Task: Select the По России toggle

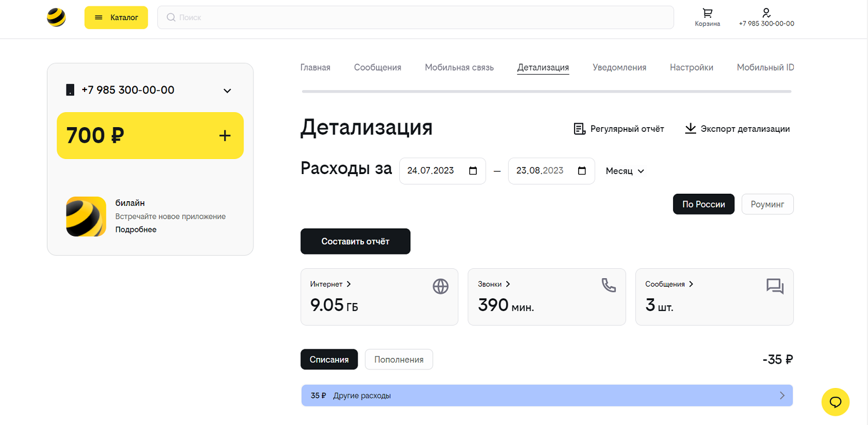Action: (x=704, y=204)
